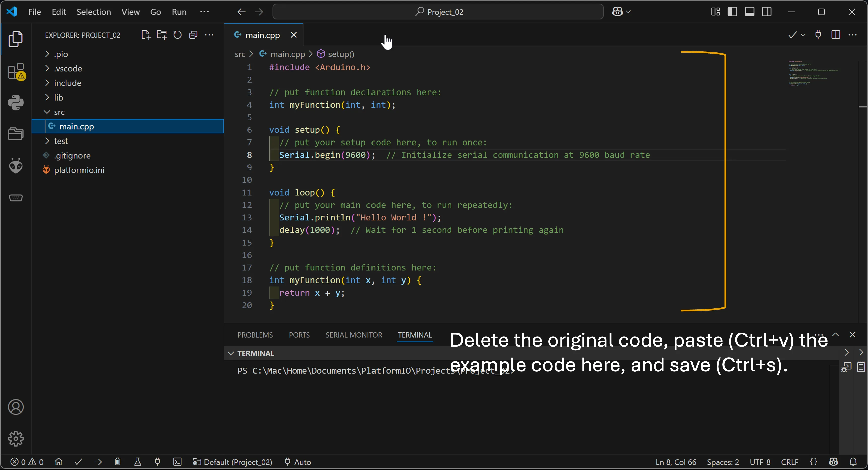Click PlatformIO Upload arrow in status bar
This screenshot has width=868, height=470.
pos(98,462)
